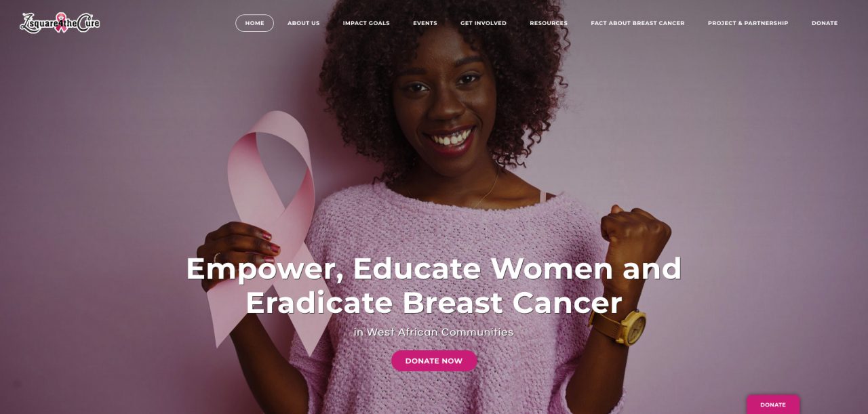Click the West African Communities subtitle
The height and width of the screenshot is (414, 868).
434,332
